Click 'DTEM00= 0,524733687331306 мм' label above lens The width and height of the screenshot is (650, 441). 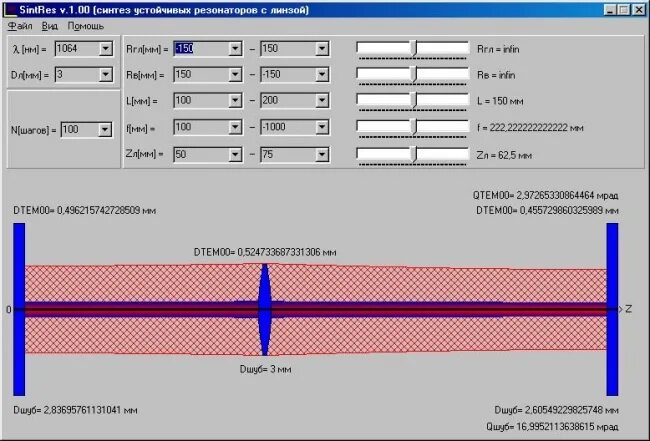tap(265, 252)
